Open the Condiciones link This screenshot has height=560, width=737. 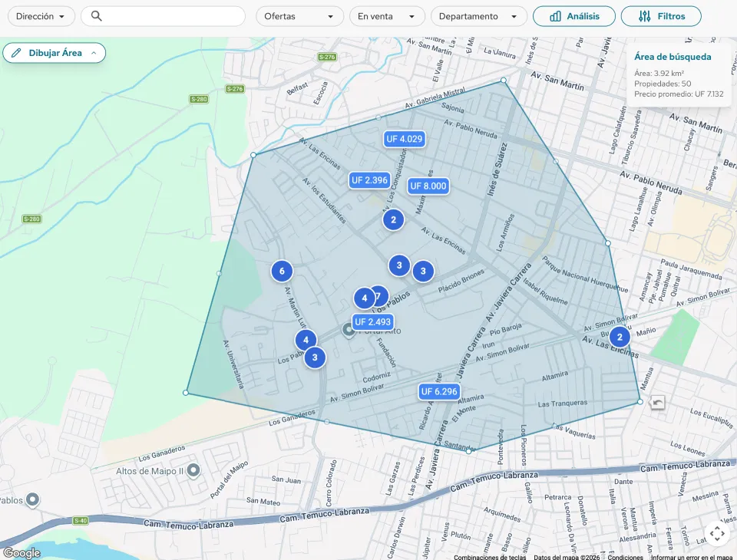pyautogui.click(x=625, y=557)
